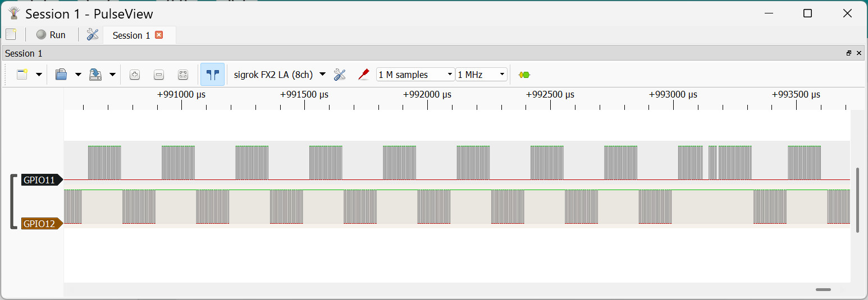Expand the open file dropdown arrow

78,75
